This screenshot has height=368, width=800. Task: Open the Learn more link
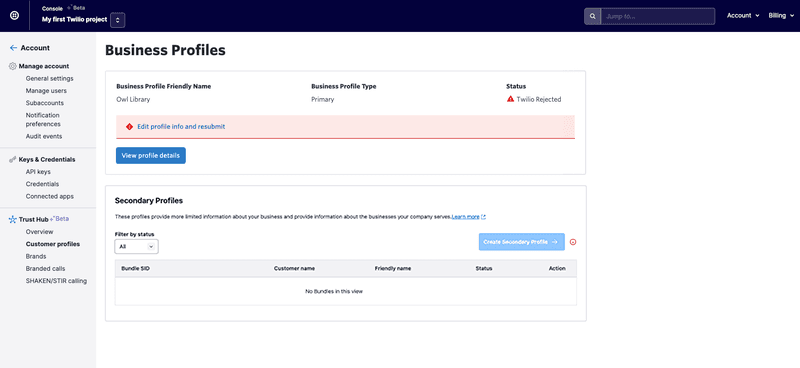point(468,217)
